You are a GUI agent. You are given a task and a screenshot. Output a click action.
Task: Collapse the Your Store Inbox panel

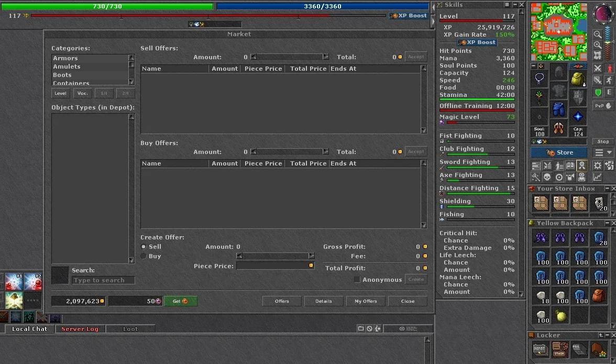[x=607, y=189]
